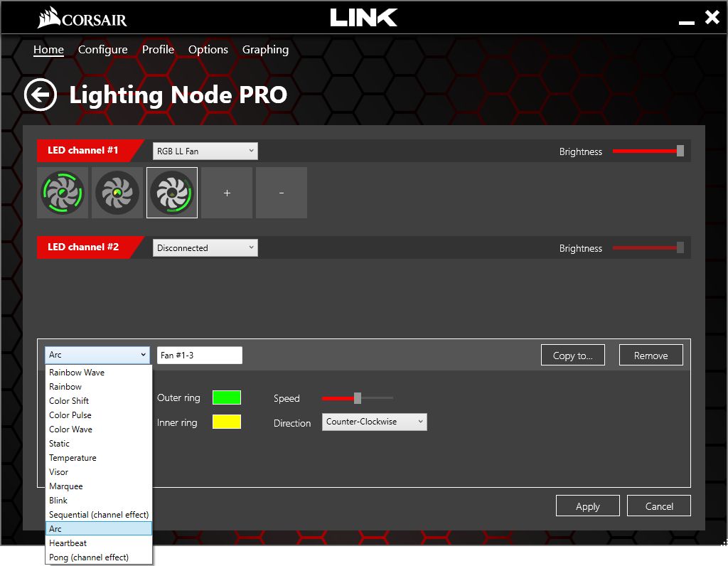Open the Configure tab

[102, 50]
